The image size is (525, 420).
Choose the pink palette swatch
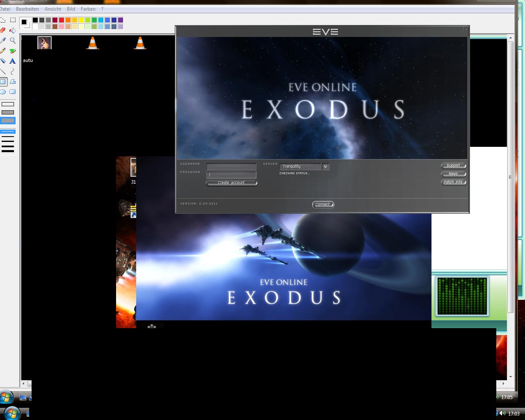(62, 27)
